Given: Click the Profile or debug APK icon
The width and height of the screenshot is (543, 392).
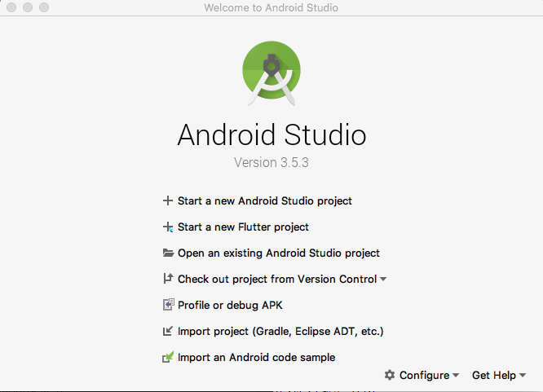Looking at the screenshot, I should pos(168,305).
